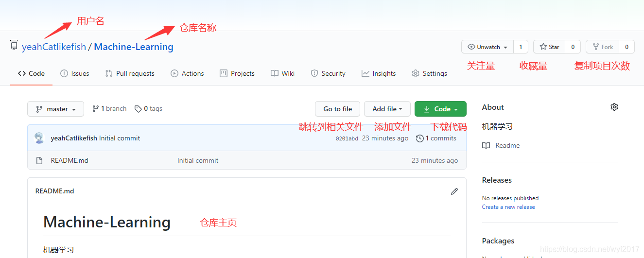Screen dimensions: 644x258
Task: Open the Wiki tab
Action: pos(282,73)
